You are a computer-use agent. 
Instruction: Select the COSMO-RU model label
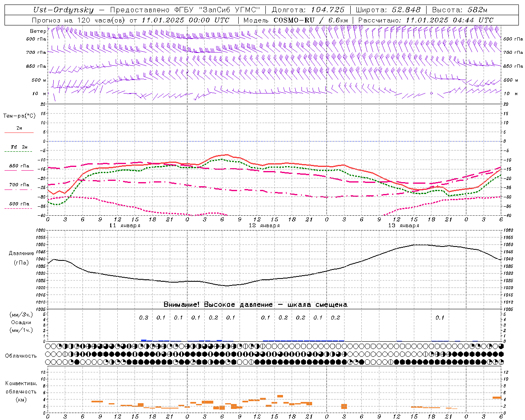click(294, 20)
